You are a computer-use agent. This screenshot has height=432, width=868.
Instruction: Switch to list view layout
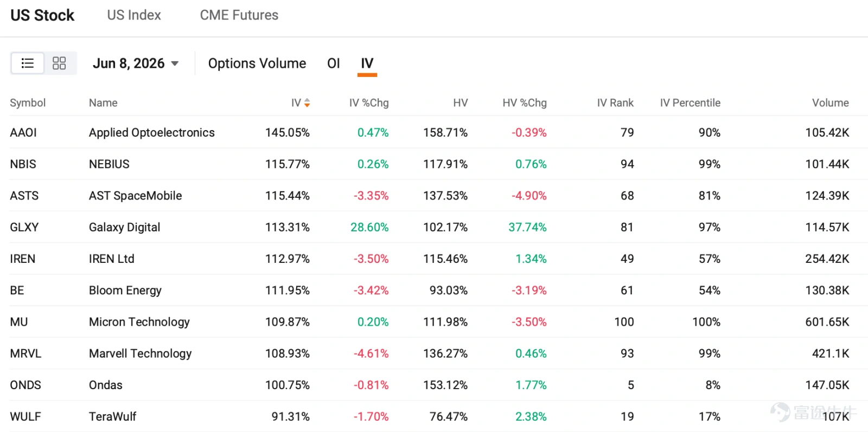click(28, 63)
